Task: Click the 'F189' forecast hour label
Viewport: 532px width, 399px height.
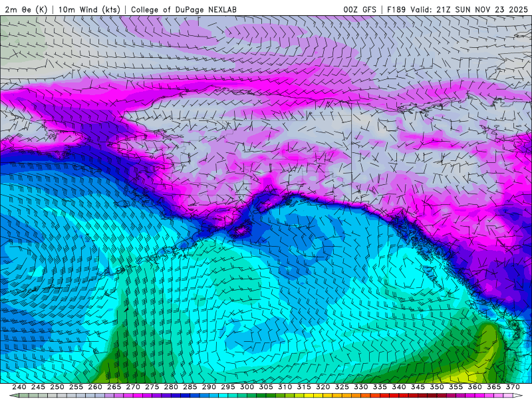Action: (396, 9)
